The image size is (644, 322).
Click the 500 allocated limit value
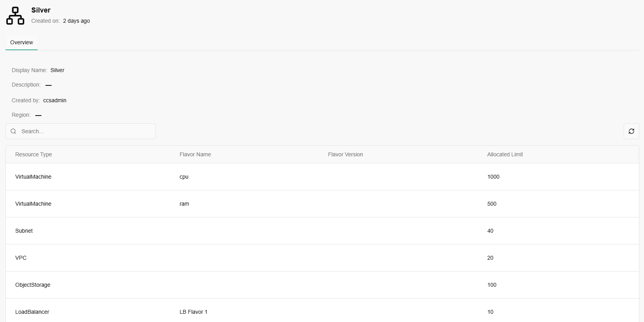(x=492, y=204)
